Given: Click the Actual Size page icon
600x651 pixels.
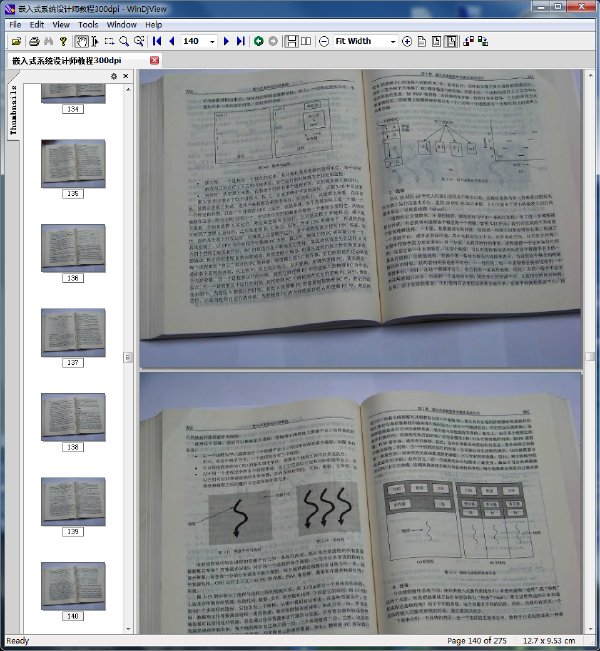Looking at the screenshot, I should point(421,41).
